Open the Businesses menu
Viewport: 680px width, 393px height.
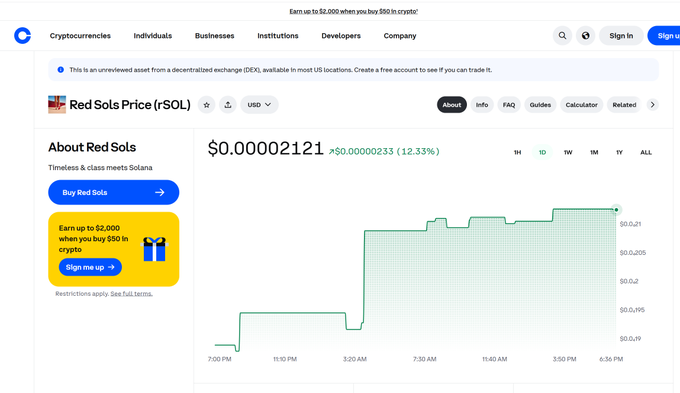click(x=215, y=36)
